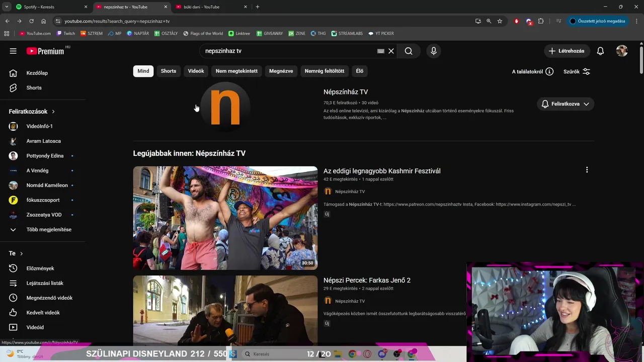This screenshot has height=362, width=644.
Task: Open the tab search dropdown arrow
Action: pyautogui.click(x=7, y=7)
